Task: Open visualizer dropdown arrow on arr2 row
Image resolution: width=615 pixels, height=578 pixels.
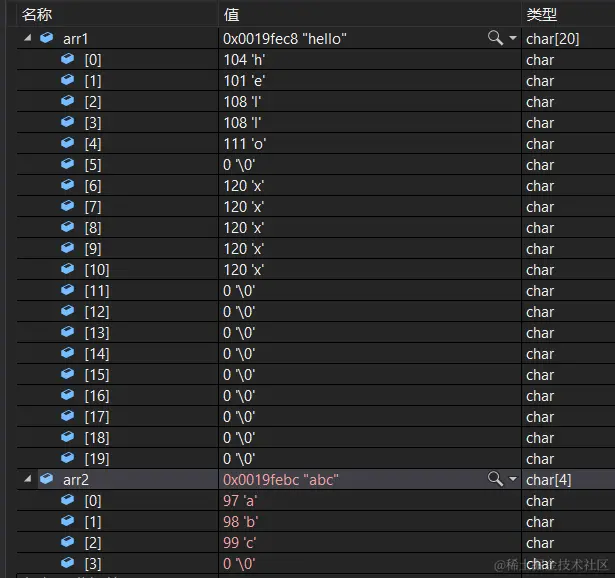Action: 513,479
